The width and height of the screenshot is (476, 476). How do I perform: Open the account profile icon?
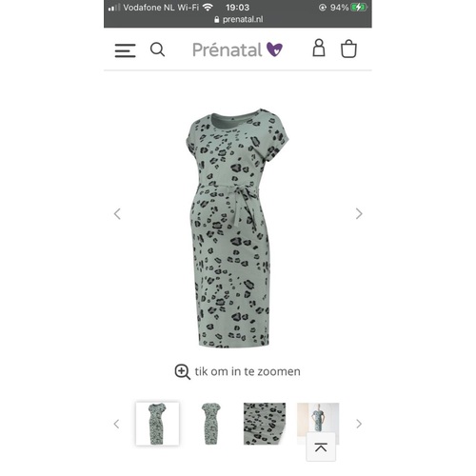pos(319,48)
